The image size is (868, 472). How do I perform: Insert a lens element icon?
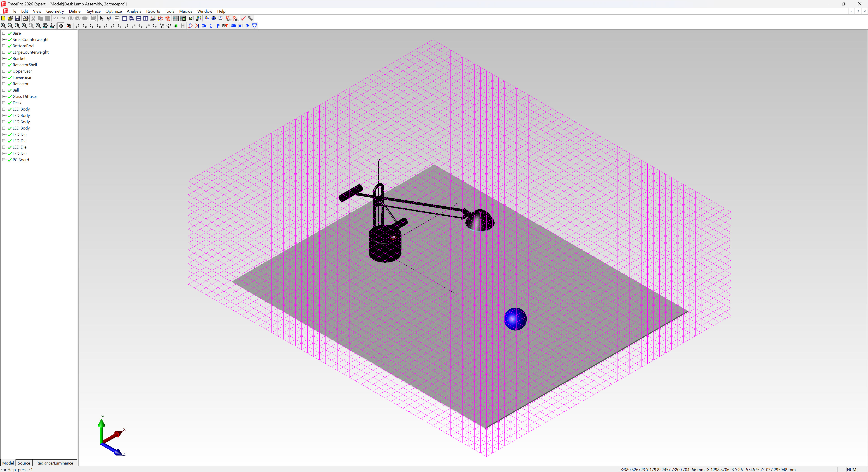pyautogui.click(x=190, y=26)
